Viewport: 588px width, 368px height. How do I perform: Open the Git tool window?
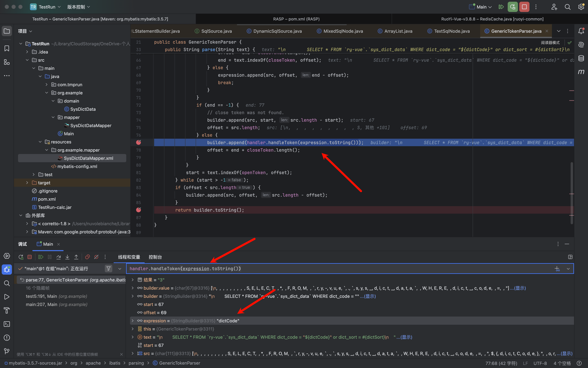click(7, 351)
